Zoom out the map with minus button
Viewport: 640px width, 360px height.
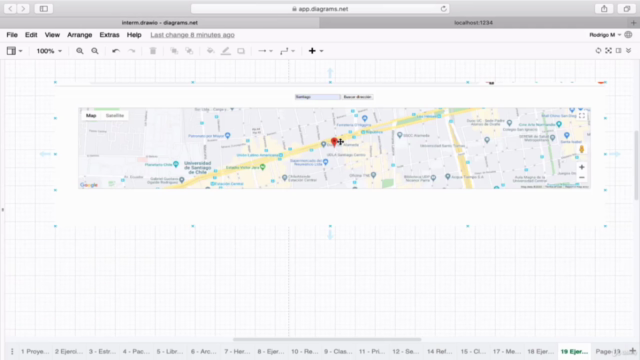582,178
